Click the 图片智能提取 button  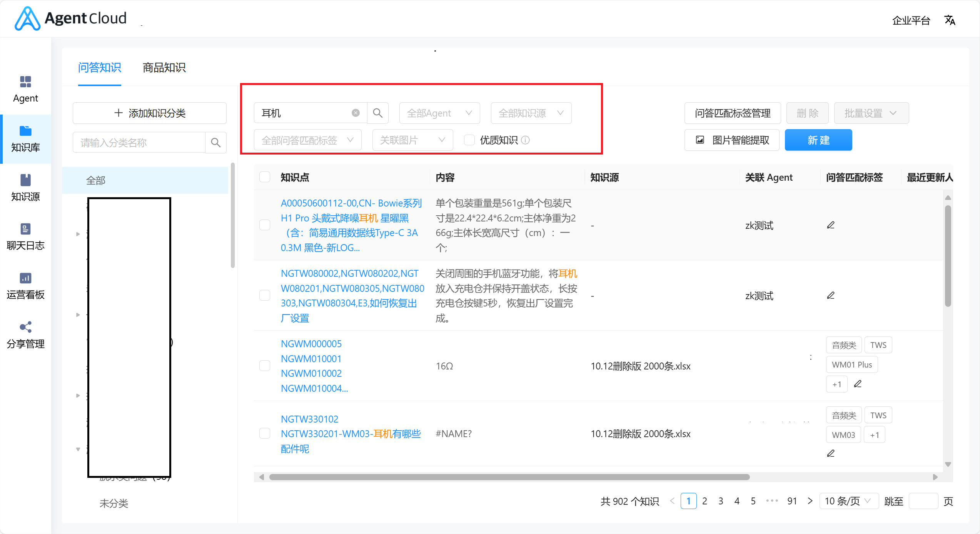tap(732, 140)
